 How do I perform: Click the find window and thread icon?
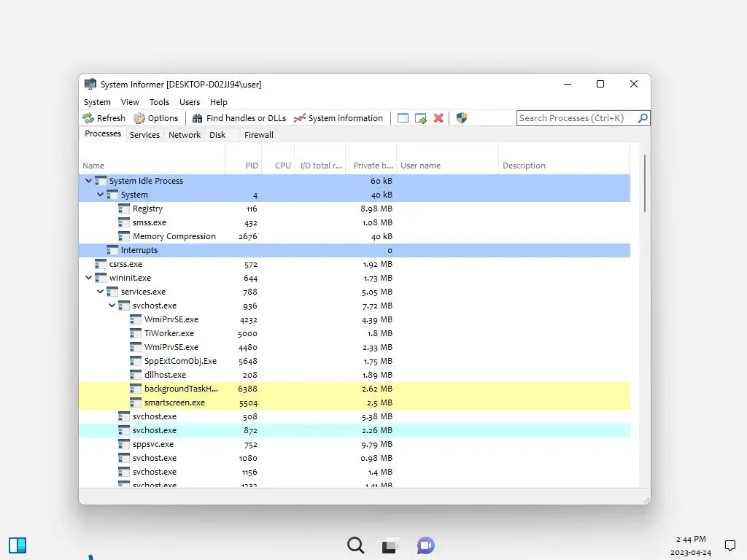click(x=421, y=118)
